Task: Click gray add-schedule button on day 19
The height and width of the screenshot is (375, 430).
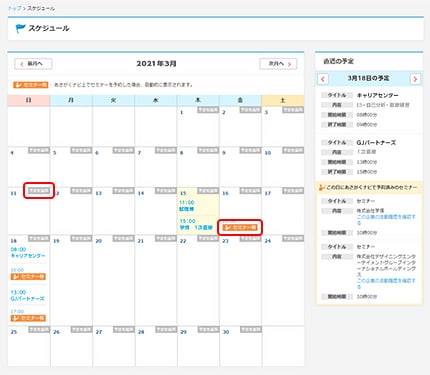Action: (x=81, y=238)
